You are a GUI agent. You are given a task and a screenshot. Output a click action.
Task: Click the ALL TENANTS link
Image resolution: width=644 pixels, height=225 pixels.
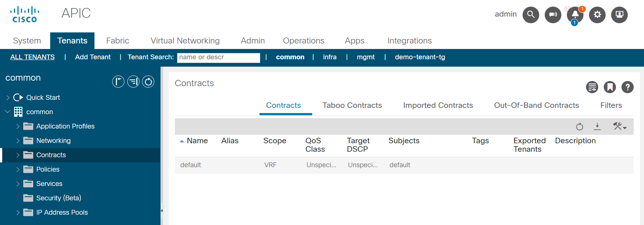click(32, 57)
